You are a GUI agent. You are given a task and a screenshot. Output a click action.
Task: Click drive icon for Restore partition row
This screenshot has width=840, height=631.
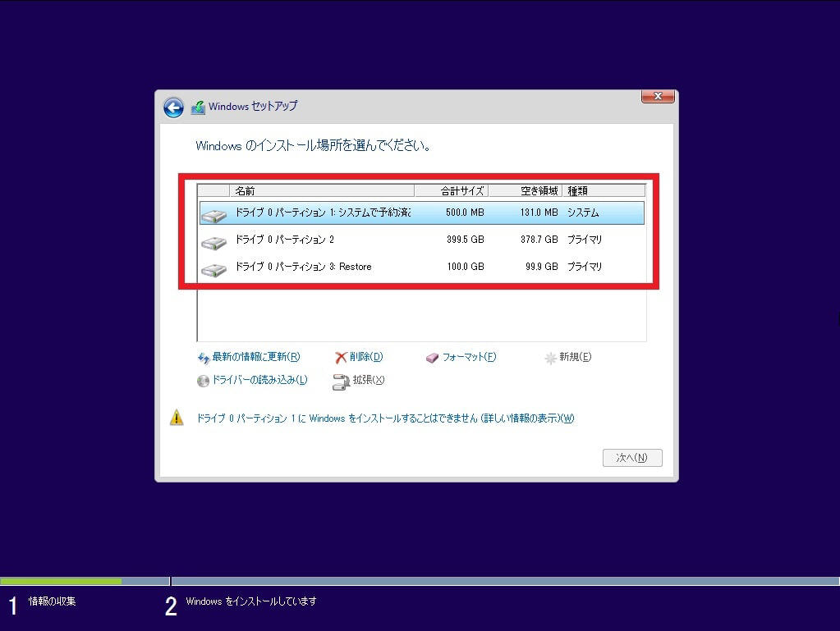click(213, 269)
